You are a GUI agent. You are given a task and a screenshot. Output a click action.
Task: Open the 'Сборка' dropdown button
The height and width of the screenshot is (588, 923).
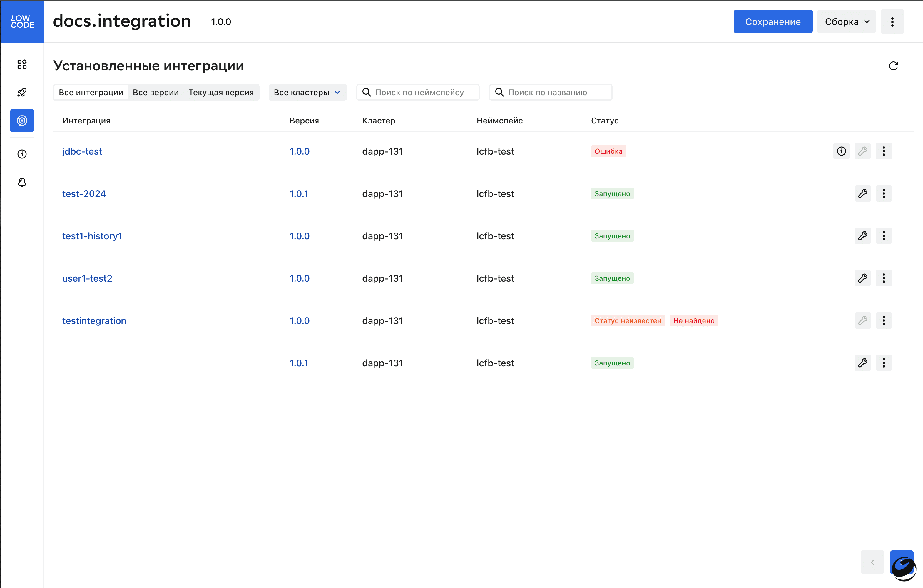coord(846,22)
